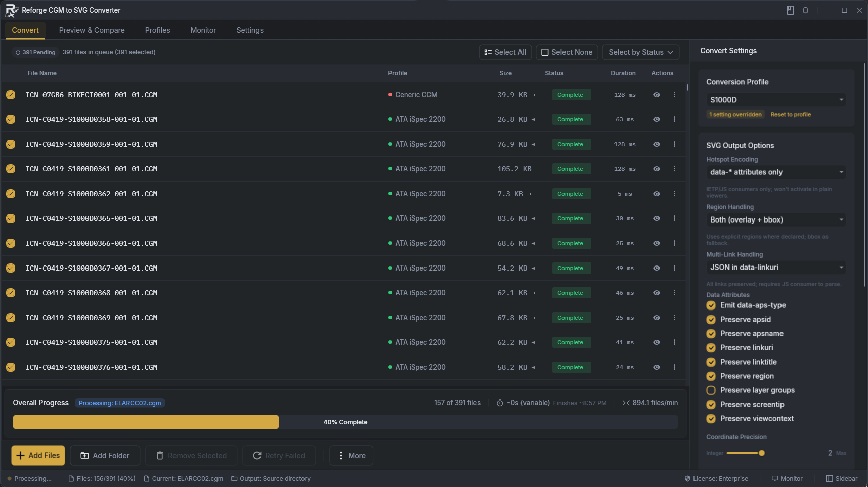Open three-dot menu for S1000D0375 row
868x487 pixels.
pos(674,342)
